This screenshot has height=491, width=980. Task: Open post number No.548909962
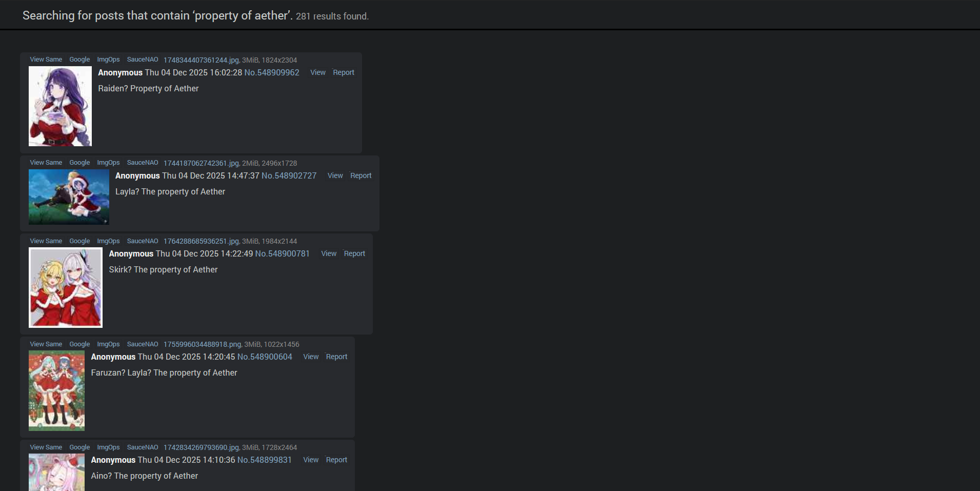(x=272, y=73)
